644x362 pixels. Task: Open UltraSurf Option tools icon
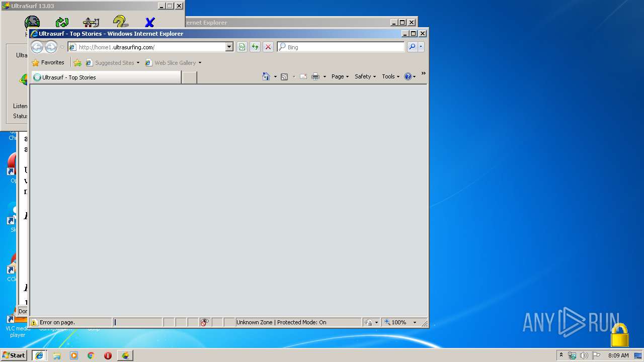(91, 22)
